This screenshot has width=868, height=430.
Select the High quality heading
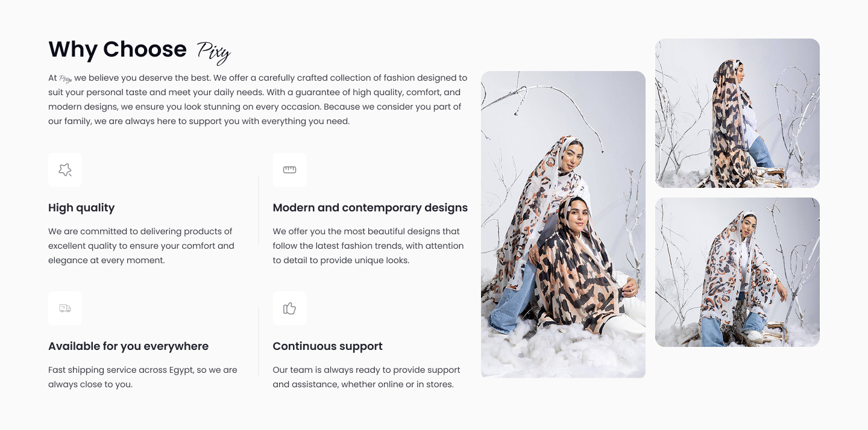click(x=81, y=208)
